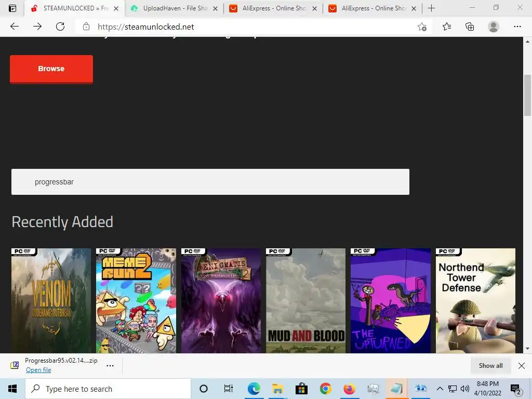Open The Upturned game cover
The height and width of the screenshot is (399, 532).
[x=391, y=301]
